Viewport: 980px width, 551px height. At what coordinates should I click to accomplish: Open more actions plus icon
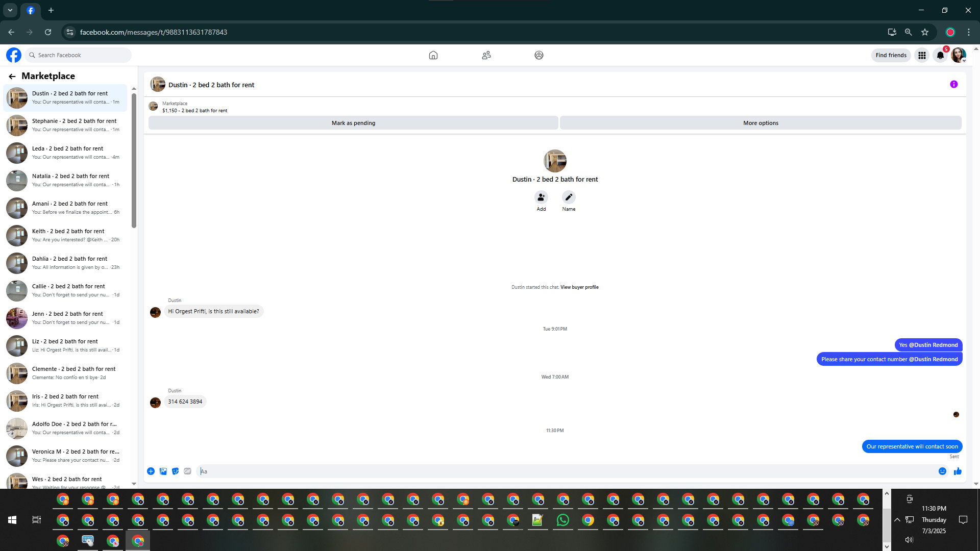point(151,471)
